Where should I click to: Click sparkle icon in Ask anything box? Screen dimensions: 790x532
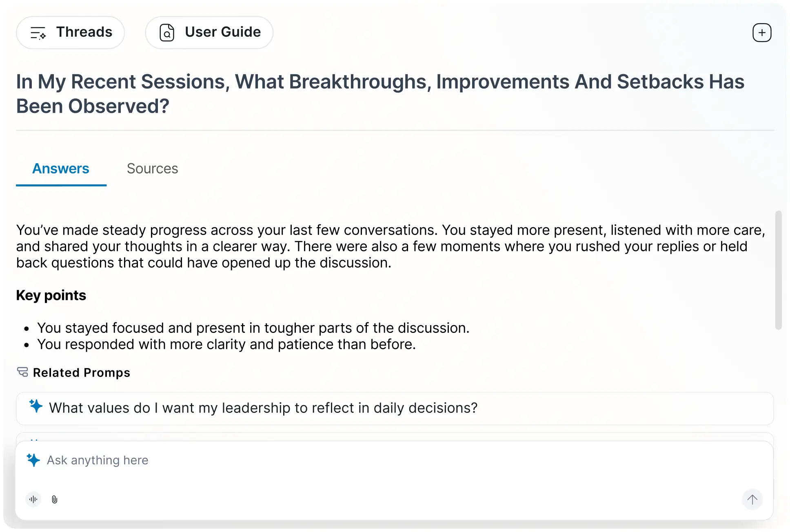33,460
